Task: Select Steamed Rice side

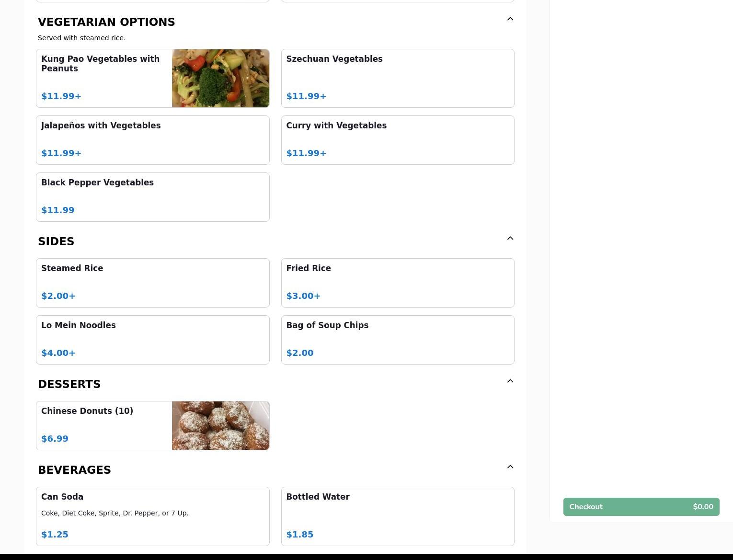Action: click(152, 283)
